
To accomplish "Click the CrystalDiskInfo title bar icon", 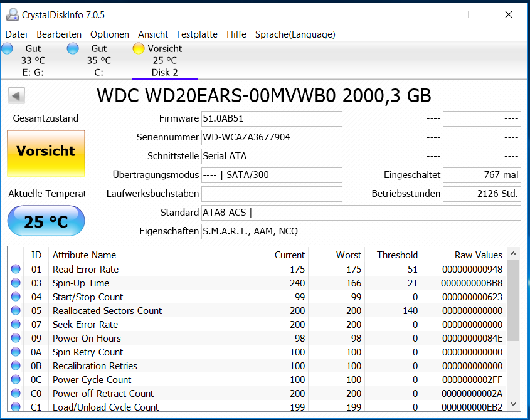I will click(13, 14).
